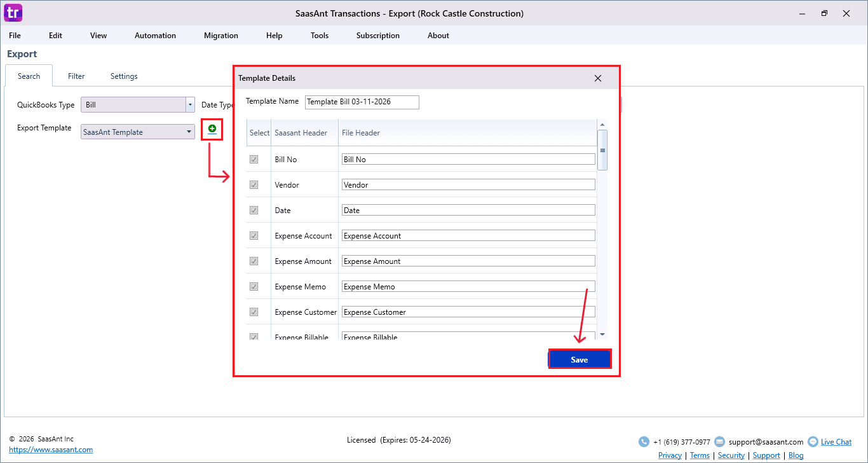The width and height of the screenshot is (868, 463).
Task: Expand the Export Template dropdown
Action: click(x=189, y=132)
